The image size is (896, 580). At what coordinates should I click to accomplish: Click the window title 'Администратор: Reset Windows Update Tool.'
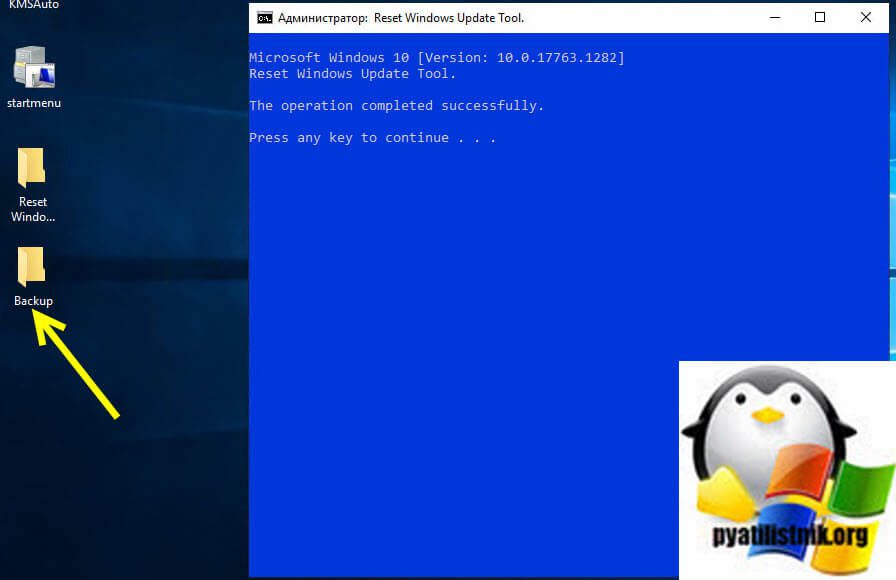pos(401,18)
